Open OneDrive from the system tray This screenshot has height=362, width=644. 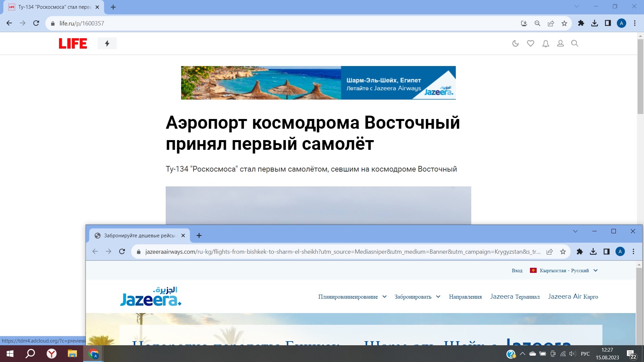pos(533,353)
